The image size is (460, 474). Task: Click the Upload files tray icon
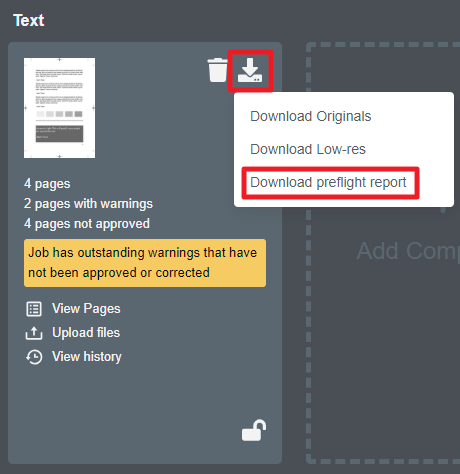point(34,333)
